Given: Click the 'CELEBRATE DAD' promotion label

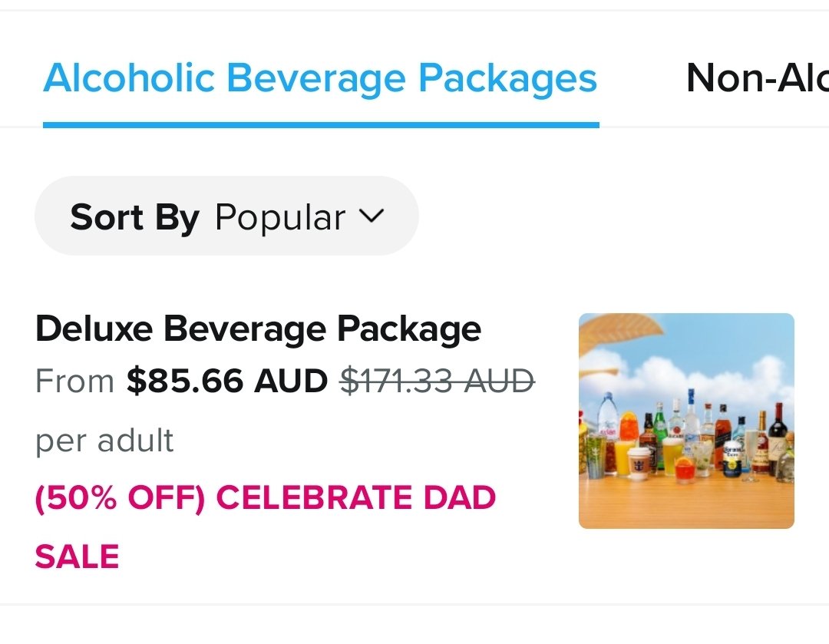Looking at the screenshot, I should tap(356, 498).
